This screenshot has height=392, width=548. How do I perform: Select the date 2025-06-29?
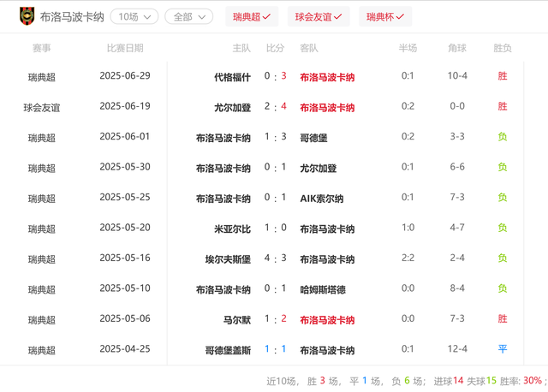tap(125, 76)
